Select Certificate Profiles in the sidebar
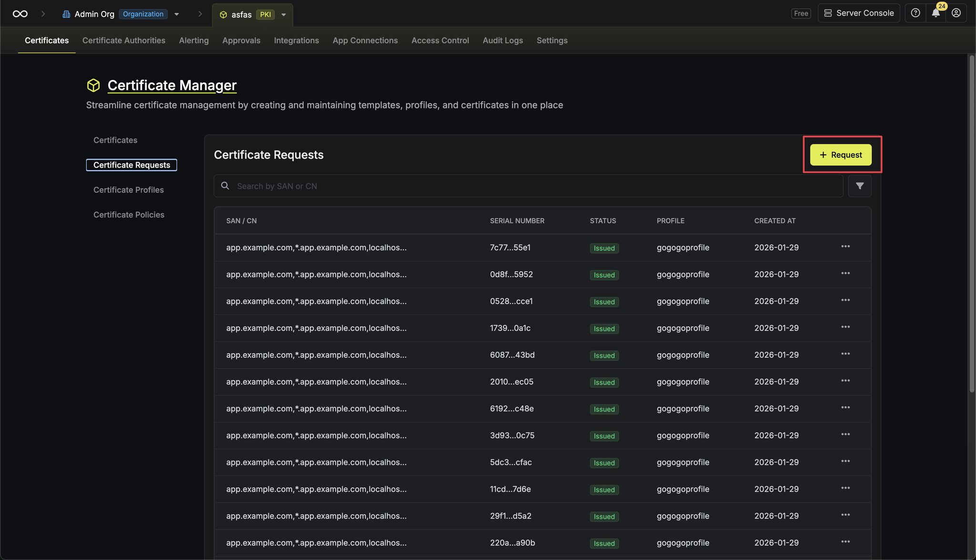This screenshot has width=976, height=560. (128, 190)
